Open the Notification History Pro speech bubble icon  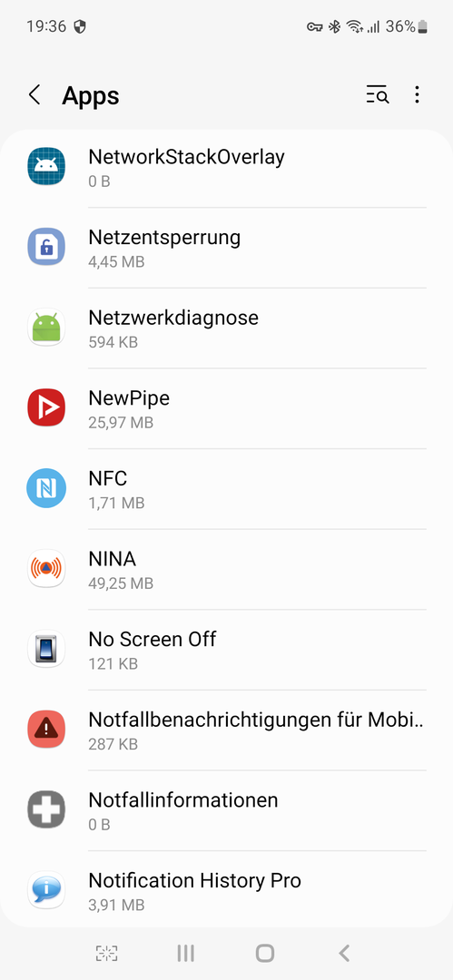click(x=46, y=889)
